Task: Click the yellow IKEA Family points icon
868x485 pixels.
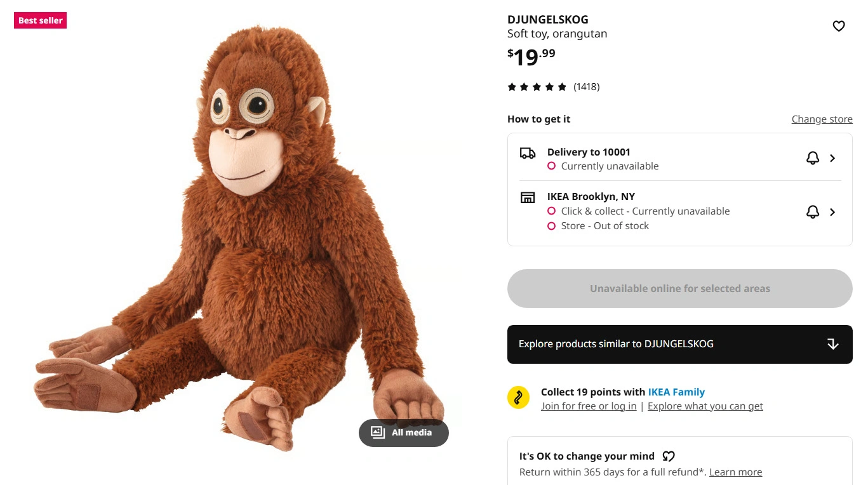Action: coord(518,398)
